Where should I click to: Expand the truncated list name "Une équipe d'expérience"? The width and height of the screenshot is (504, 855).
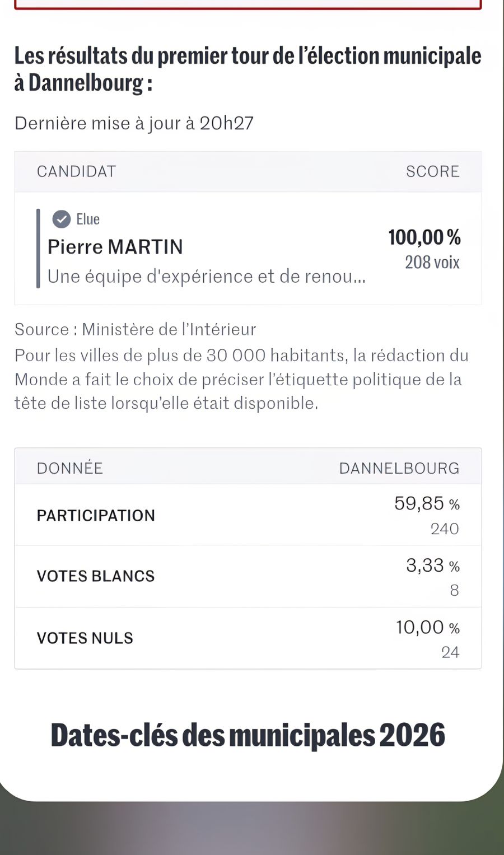coord(206,277)
